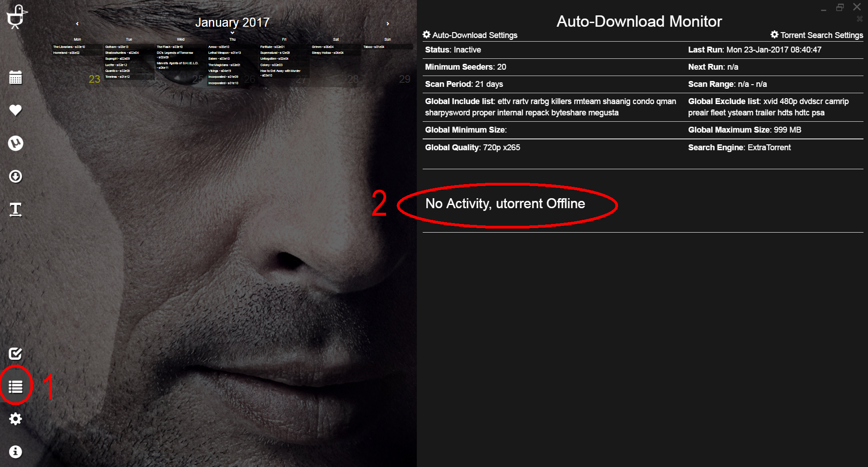Screen dimensions: 868x467
Task: Go to previous month in calendar
Action: click(77, 24)
